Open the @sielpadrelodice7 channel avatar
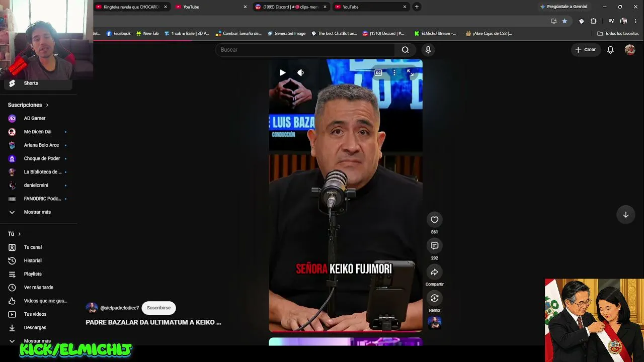 [92, 308]
